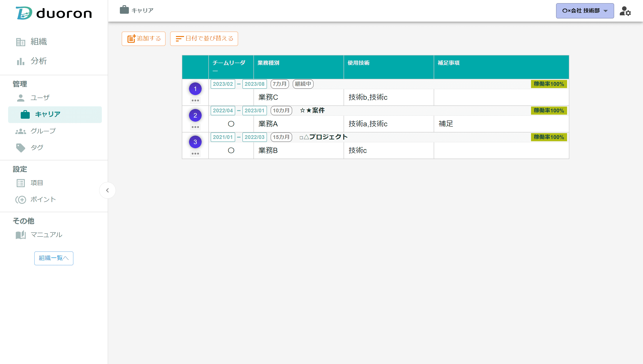Open the 組織 menu item
643x364 pixels.
[x=39, y=42]
